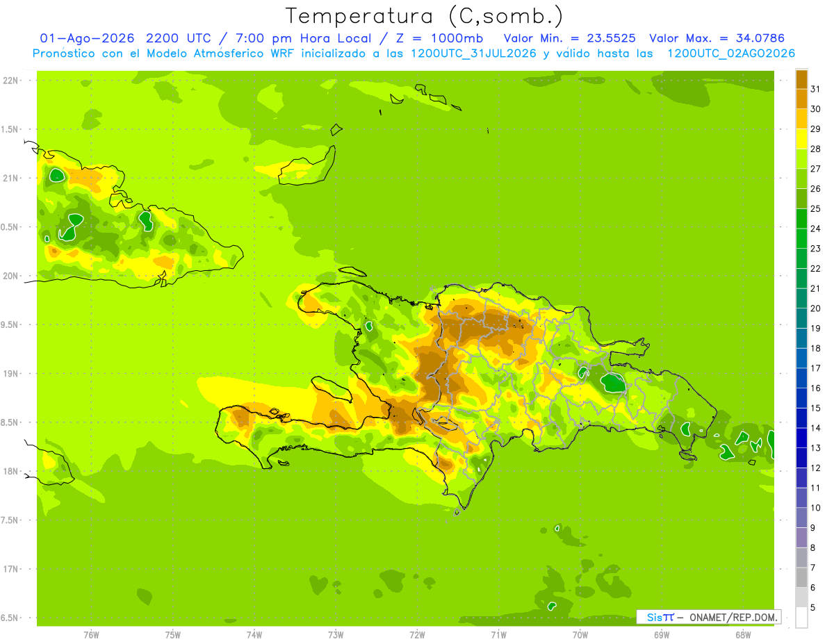This screenshot has width=834, height=644.
Task: Select the legend color band above 31
Action: [801, 79]
